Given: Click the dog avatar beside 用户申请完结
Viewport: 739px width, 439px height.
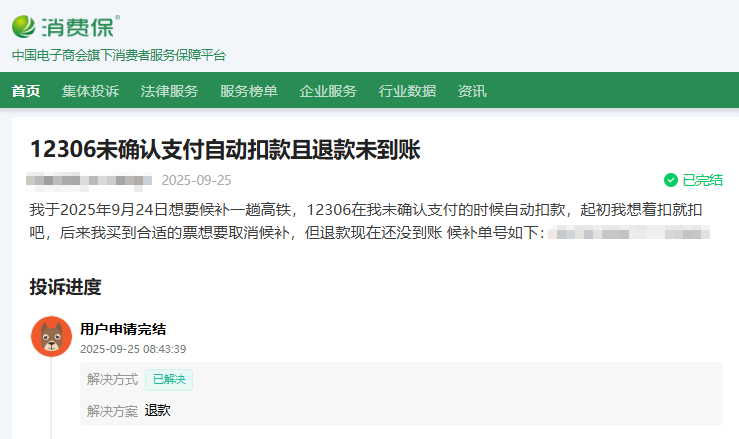Looking at the screenshot, I should pos(51,336).
